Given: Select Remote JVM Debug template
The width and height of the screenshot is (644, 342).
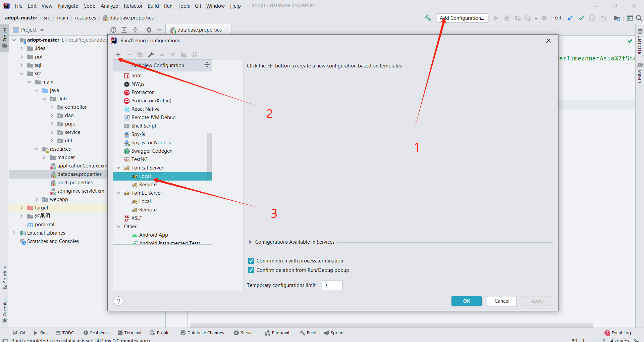Looking at the screenshot, I should tap(162, 117).
